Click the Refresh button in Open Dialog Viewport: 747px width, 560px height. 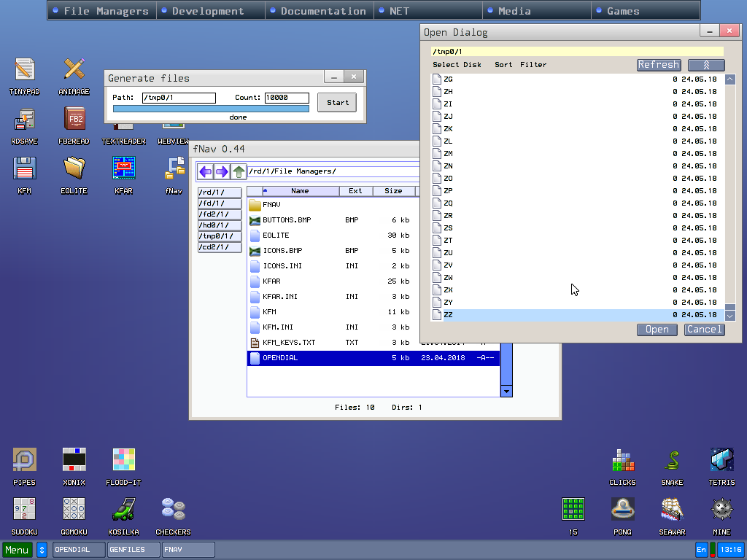659,65
